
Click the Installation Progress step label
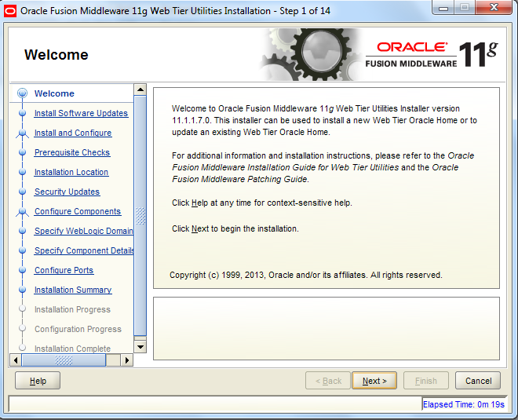(72, 309)
